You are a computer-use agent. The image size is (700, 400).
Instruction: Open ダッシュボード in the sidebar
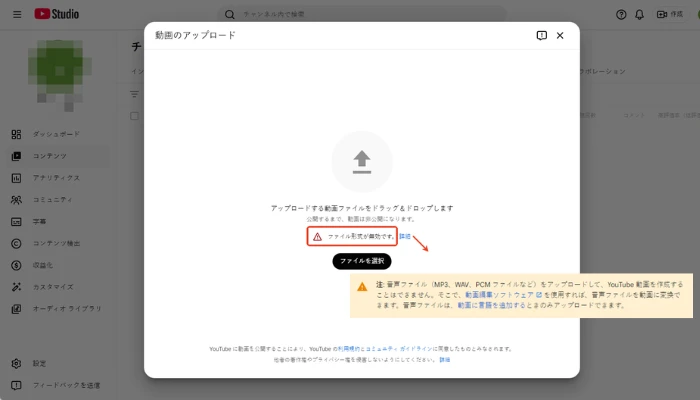coord(56,134)
